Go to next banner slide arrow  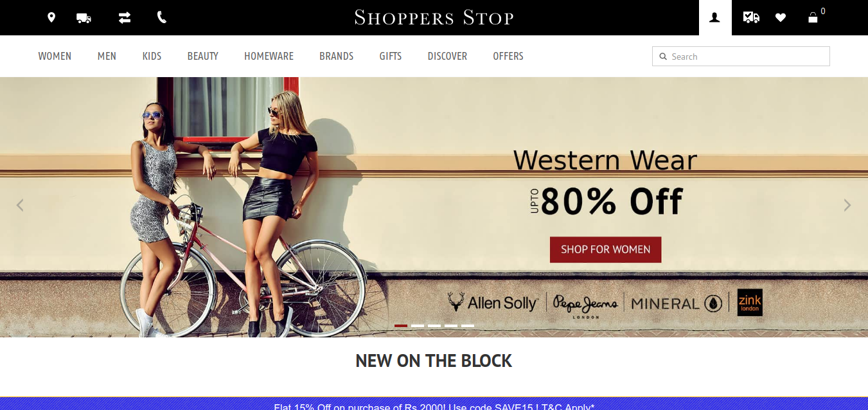[847, 205]
